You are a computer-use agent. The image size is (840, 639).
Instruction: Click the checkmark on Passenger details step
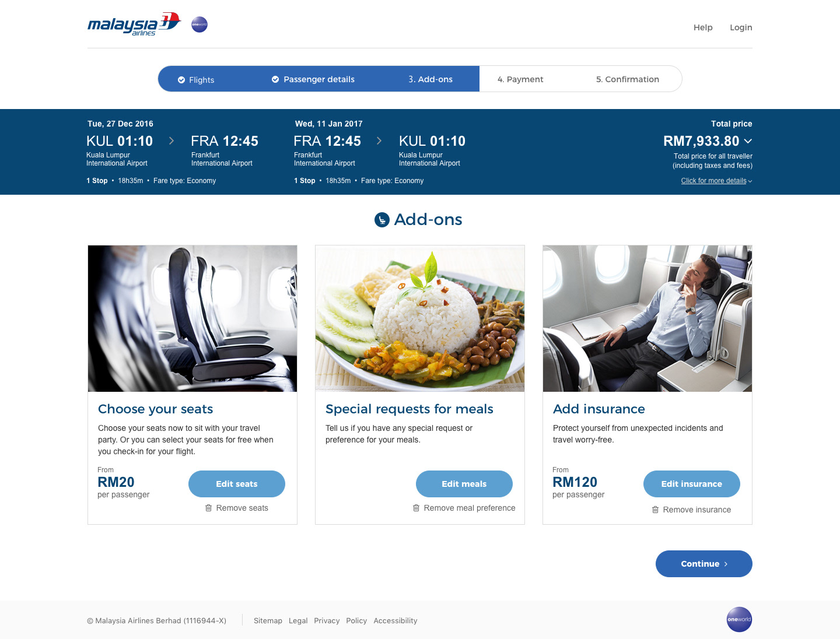[x=275, y=79]
